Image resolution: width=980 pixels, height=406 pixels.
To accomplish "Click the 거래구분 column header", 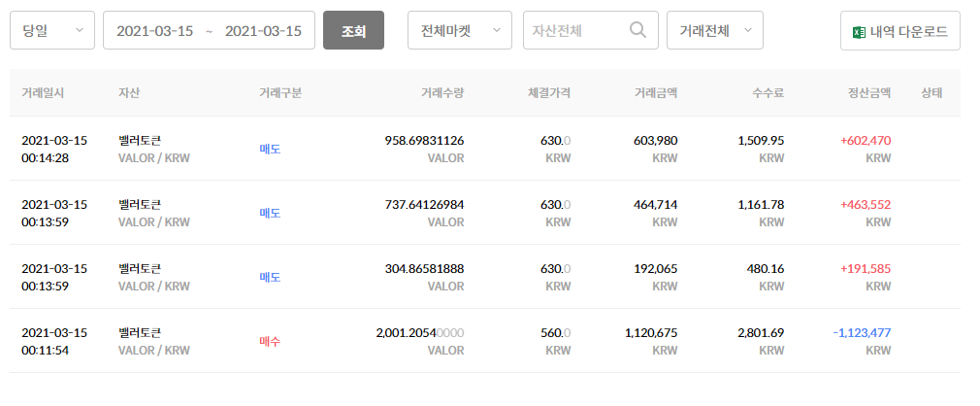I will 280,93.
